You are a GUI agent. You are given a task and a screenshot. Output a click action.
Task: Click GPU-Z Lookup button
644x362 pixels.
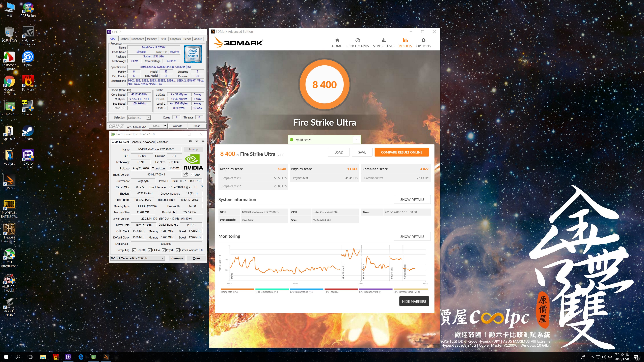point(193,149)
